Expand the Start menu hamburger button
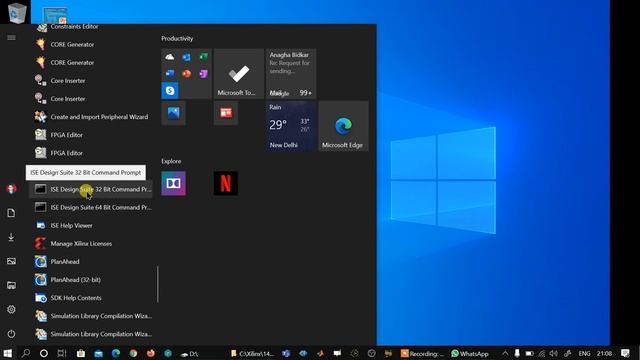This screenshot has height=360, width=640. pyautogui.click(x=11, y=38)
